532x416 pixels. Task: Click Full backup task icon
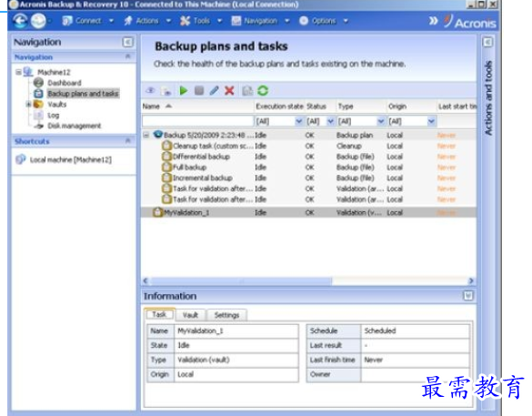pyautogui.click(x=166, y=167)
